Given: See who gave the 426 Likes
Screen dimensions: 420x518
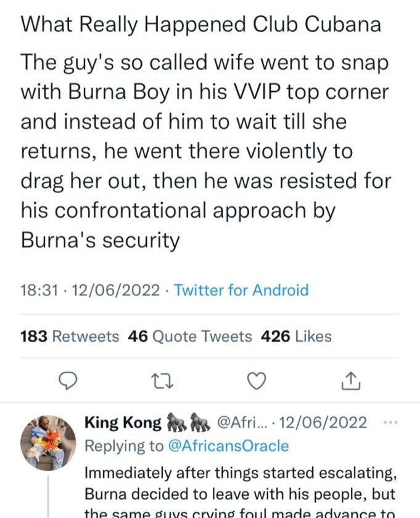Looking at the screenshot, I should click(x=297, y=336).
